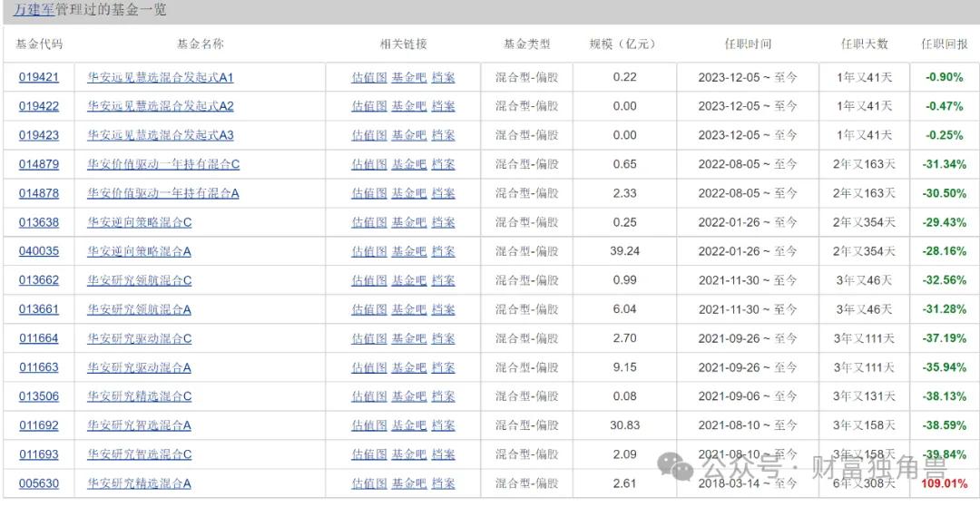Select the 2021-09-06 ~ 至今 tenure date
This screenshot has height=507, width=980.
748,396
